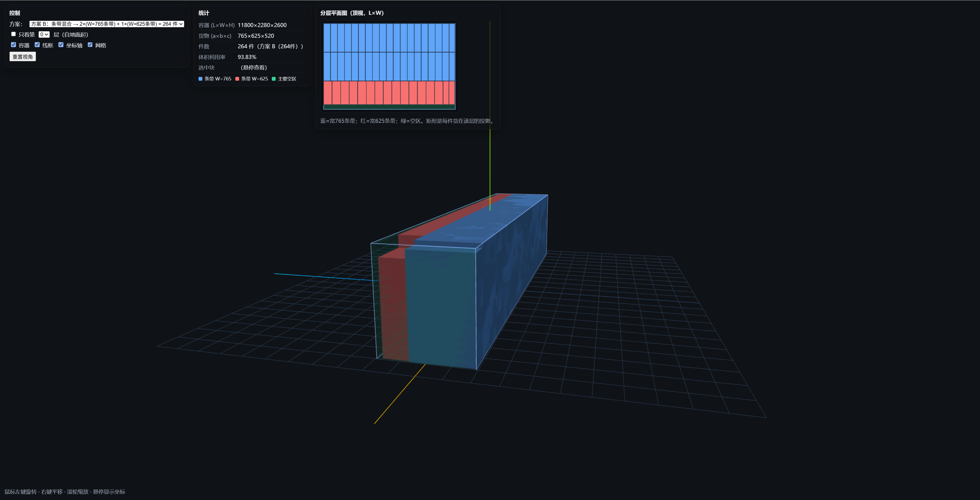Uncheck the 容器 container checkbox
The image size is (980, 500).
coord(13,45)
